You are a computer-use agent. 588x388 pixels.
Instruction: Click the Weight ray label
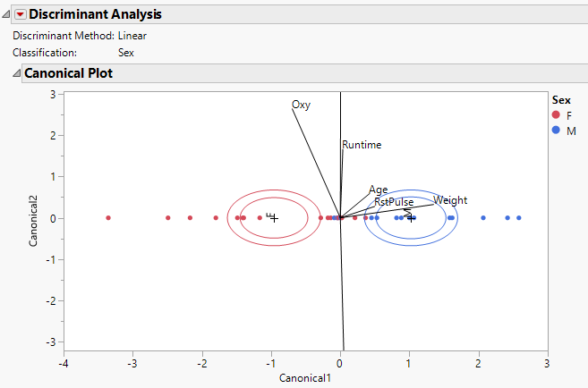pyautogui.click(x=450, y=200)
